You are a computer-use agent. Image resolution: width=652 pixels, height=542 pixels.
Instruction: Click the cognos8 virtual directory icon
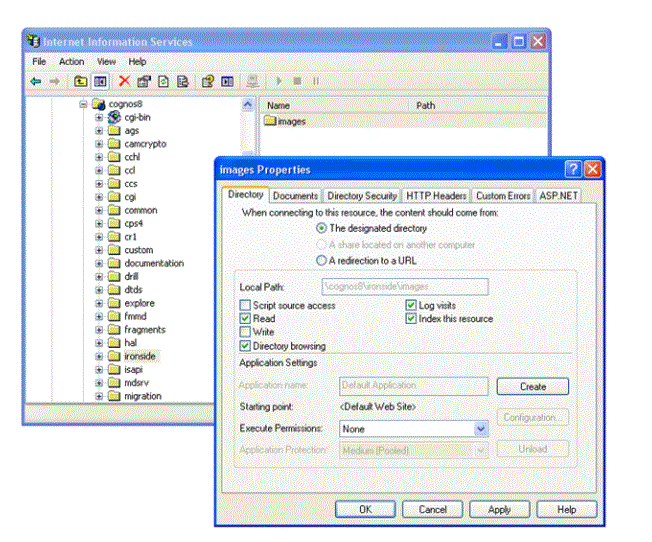99,104
